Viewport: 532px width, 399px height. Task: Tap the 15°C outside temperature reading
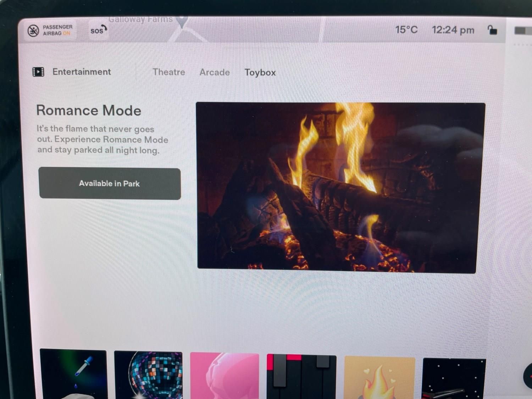pos(406,30)
